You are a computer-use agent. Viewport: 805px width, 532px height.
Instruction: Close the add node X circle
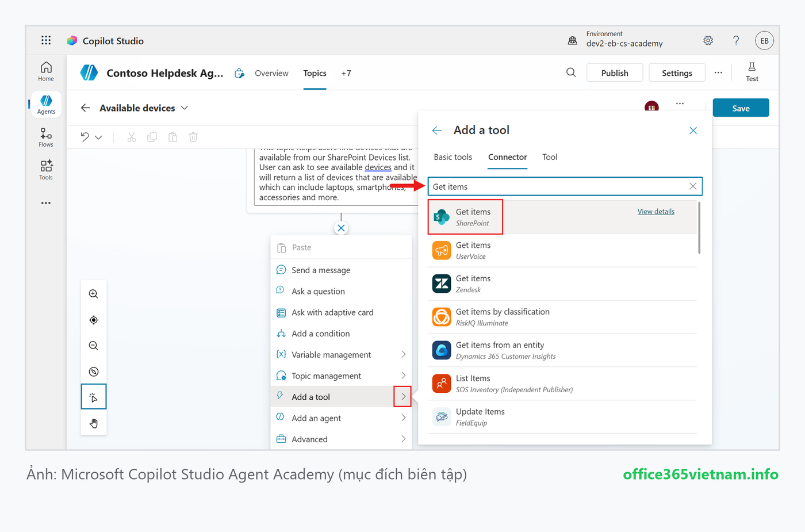341,228
